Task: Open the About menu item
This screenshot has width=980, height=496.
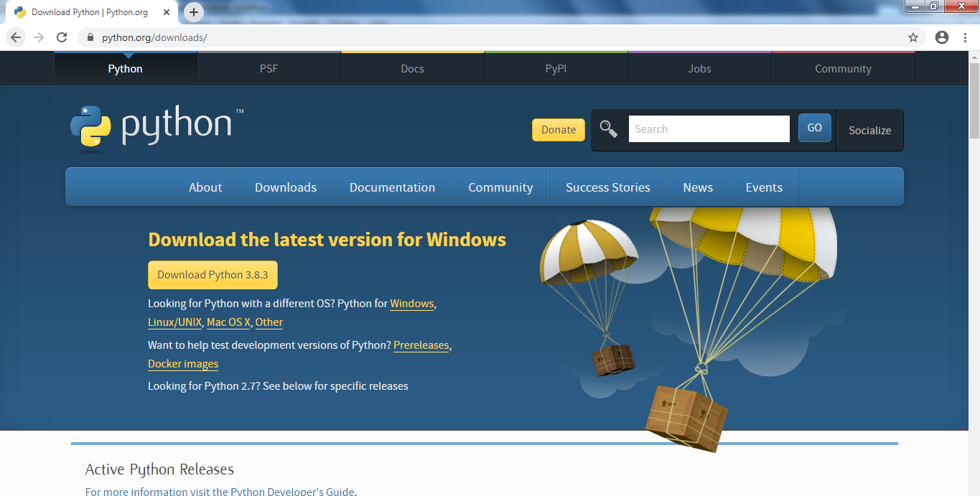Action: pos(205,187)
